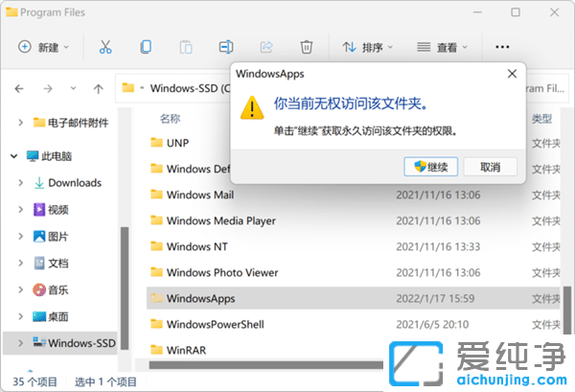The width and height of the screenshot is (575, 392).
Task: Select 电子邮件附件 in navigation pane
Action: (71, 123)
